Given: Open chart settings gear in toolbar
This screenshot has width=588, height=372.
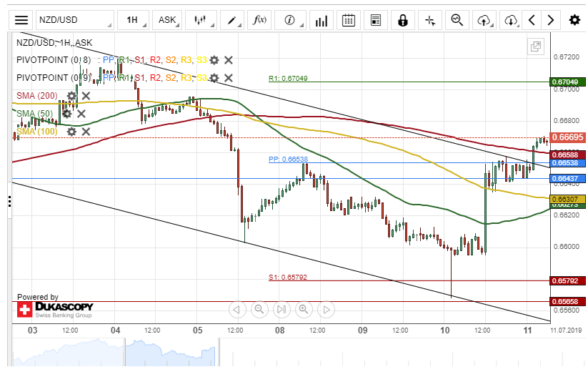Looking at the screenshot, I should (574, 20).
